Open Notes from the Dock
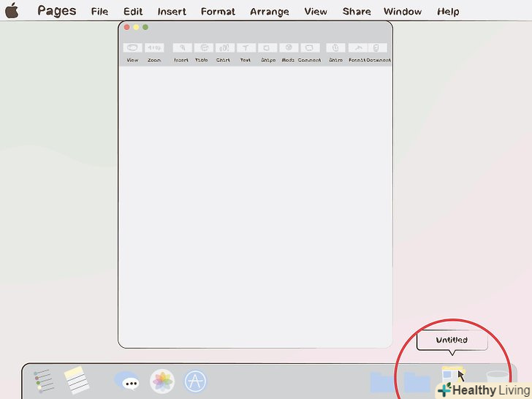Screen dimensions: 532x399 [77, 380]
